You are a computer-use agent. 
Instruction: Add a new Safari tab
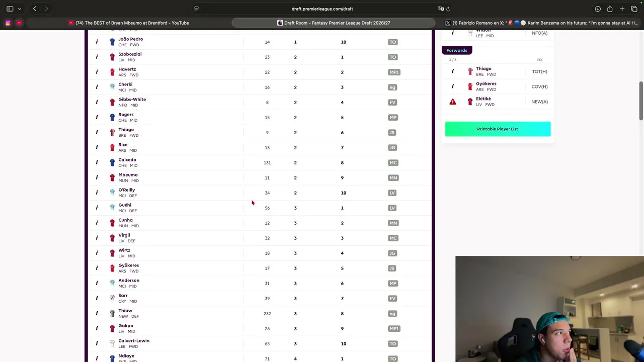(x=622, y=9)
